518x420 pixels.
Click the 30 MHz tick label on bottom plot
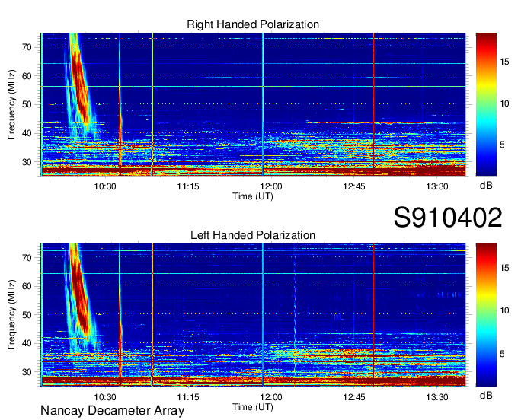[x=27, y=372]
